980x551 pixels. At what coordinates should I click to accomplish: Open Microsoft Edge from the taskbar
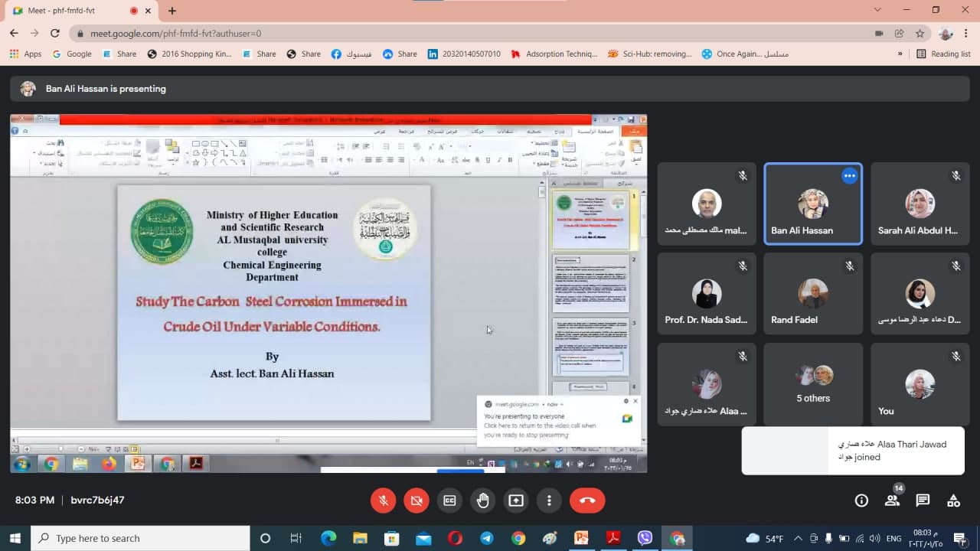click(328, 538)
